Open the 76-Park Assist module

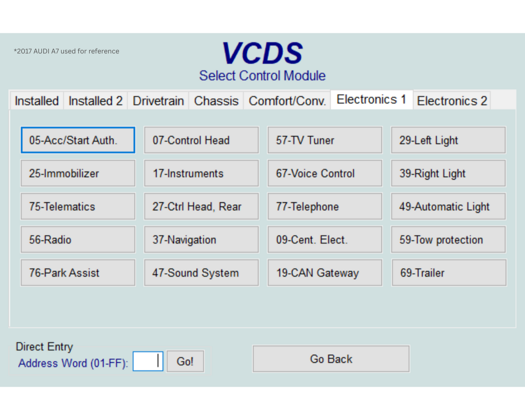click(78, 273)
